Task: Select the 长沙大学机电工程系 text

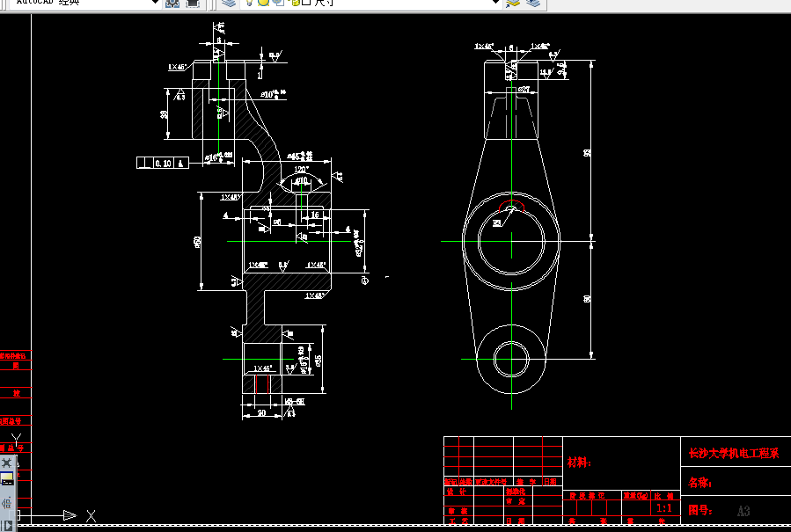Action: (x=734, y=454)
